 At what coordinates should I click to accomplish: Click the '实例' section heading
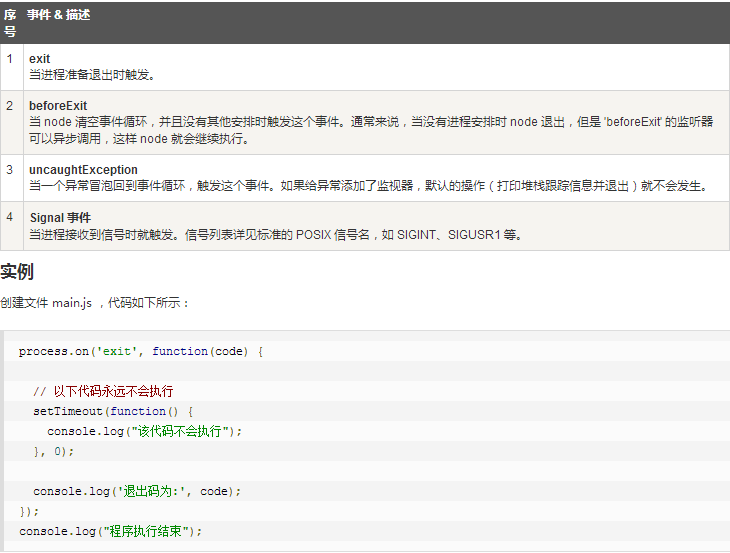tap(17, 271)
